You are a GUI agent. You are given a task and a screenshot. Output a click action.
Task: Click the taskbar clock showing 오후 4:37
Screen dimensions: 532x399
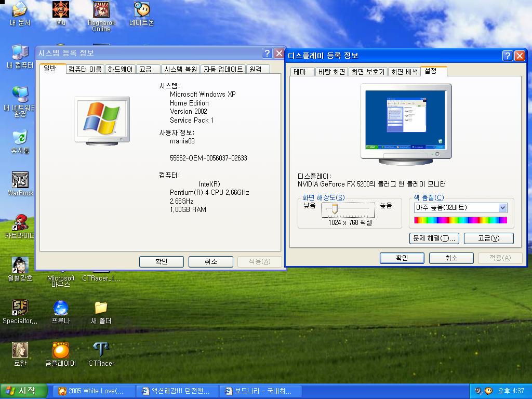[x=511, y=391]
